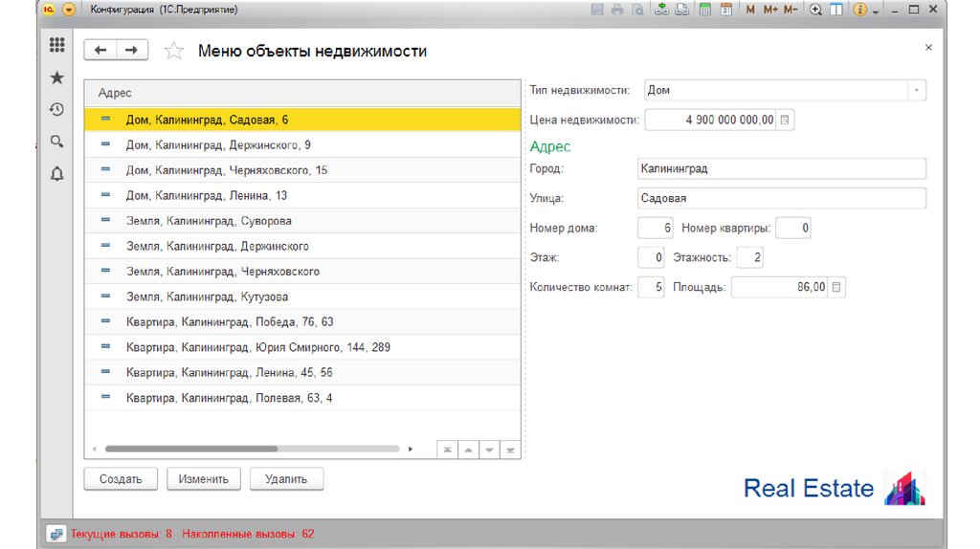Open calculator for Цена недвижимости field
The width and height of the screenshot is (980, 549).
click(x=786, y=121)
